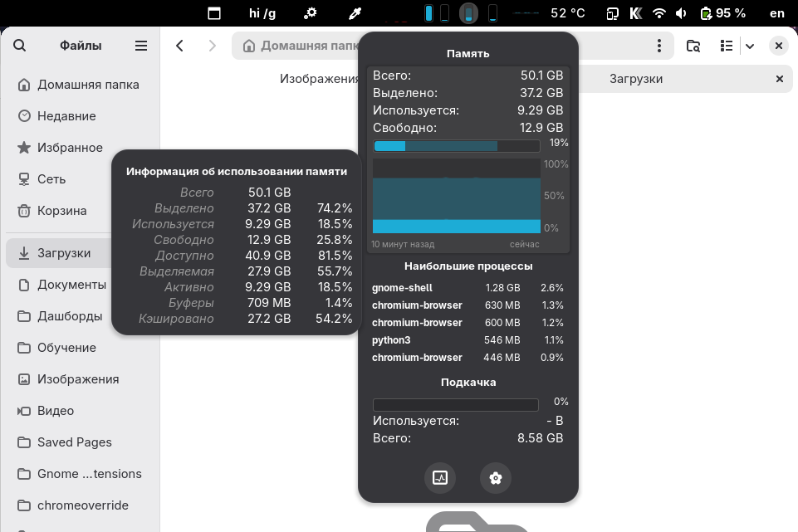Open the Files hamburger menu
798x532 pixels.
[141, 46]
